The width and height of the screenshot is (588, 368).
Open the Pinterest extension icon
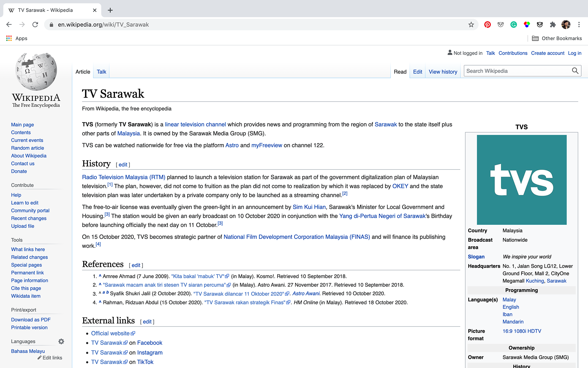point(487,25)
